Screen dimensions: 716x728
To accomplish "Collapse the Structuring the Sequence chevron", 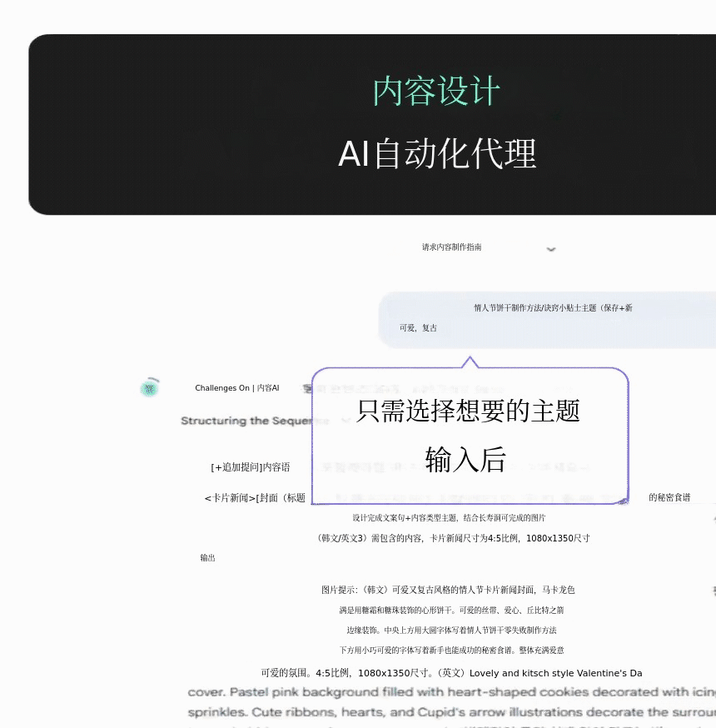I will pyautogui.click(x=346, y=421).
